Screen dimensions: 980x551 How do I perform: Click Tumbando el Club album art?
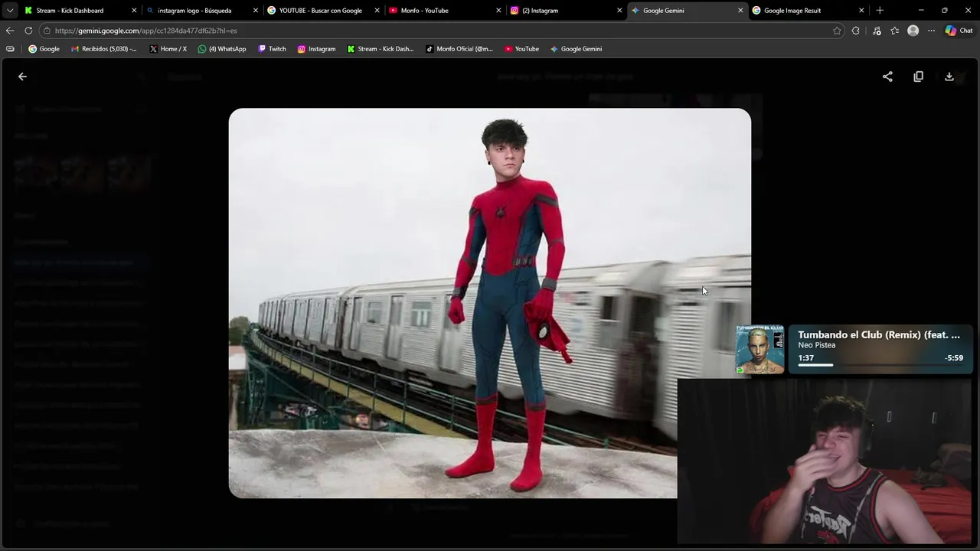tap(760, 349)
